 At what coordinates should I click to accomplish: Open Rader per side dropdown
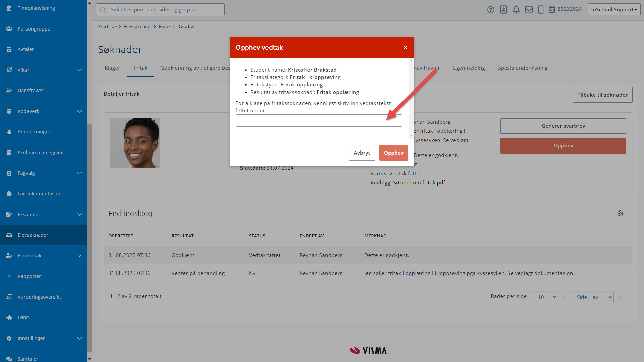tap(545, 297)
